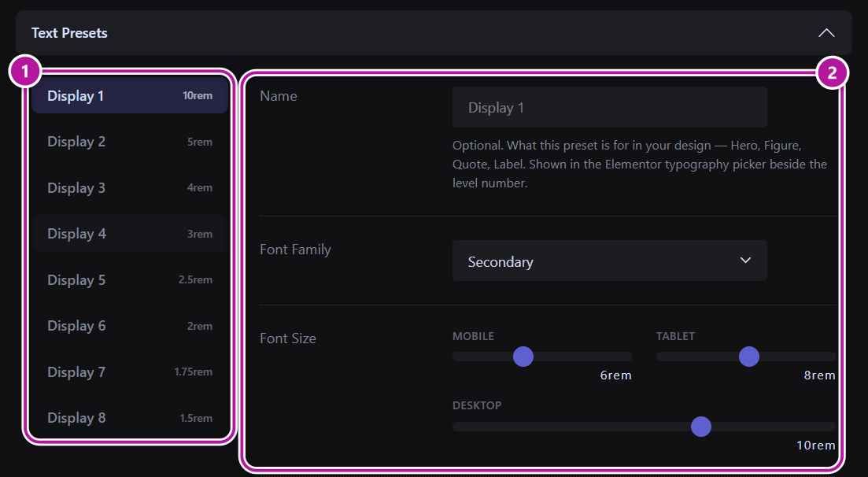Click the Name input field
The image size is (868, 477).
(x=609, y=107)
